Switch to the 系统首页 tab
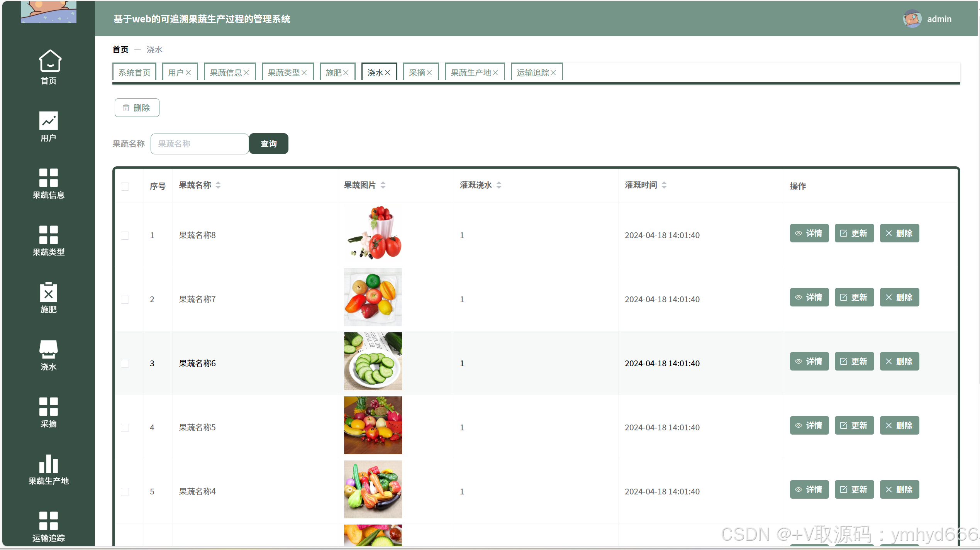This screenshot has height=550, width=980. 134,73
